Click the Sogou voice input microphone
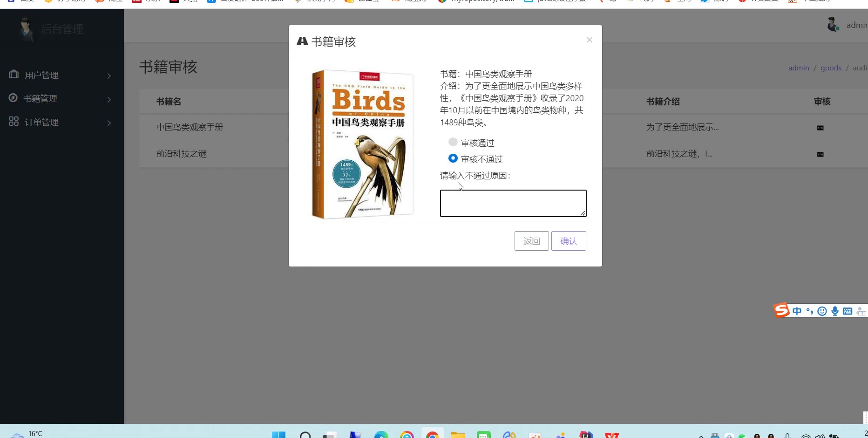This screenshot has width=868, height=438. [835, 311]
